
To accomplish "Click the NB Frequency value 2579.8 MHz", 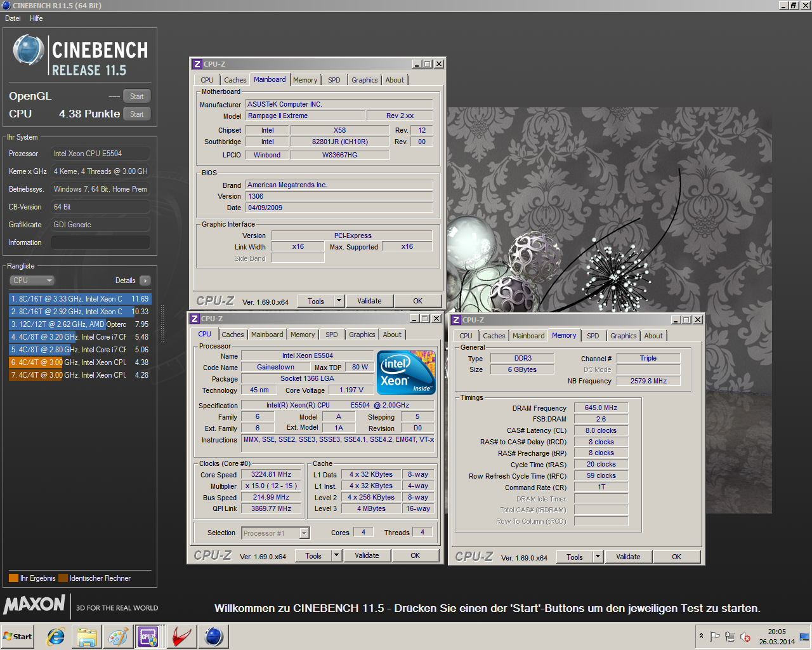I will [648, 381].
